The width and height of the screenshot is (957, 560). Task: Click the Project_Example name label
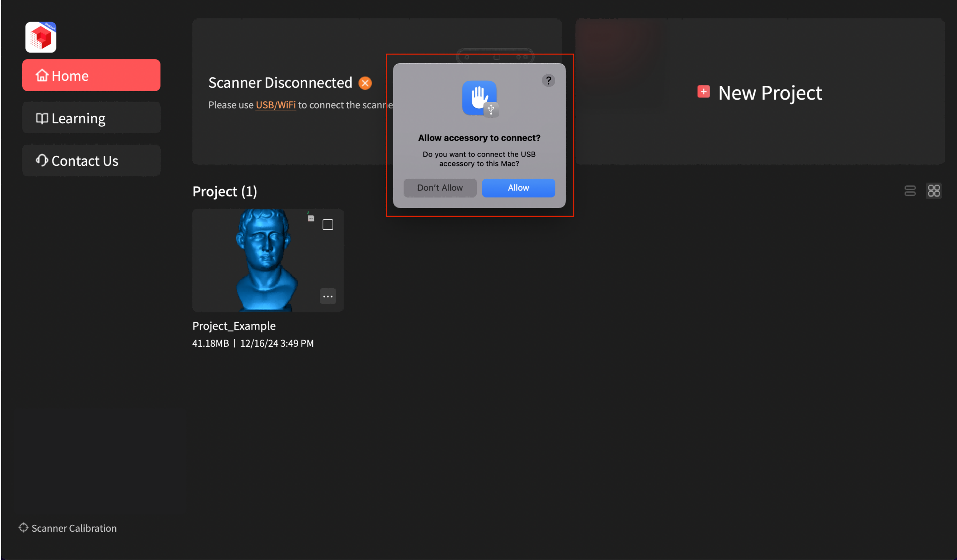point(234,326)
